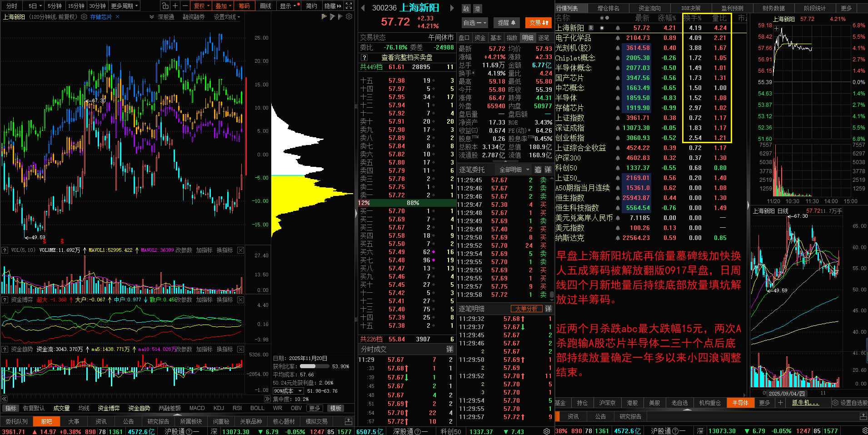Close the VOL indicator panel
Viewport: 868px width, 435px height.
[x=240, y=250]
